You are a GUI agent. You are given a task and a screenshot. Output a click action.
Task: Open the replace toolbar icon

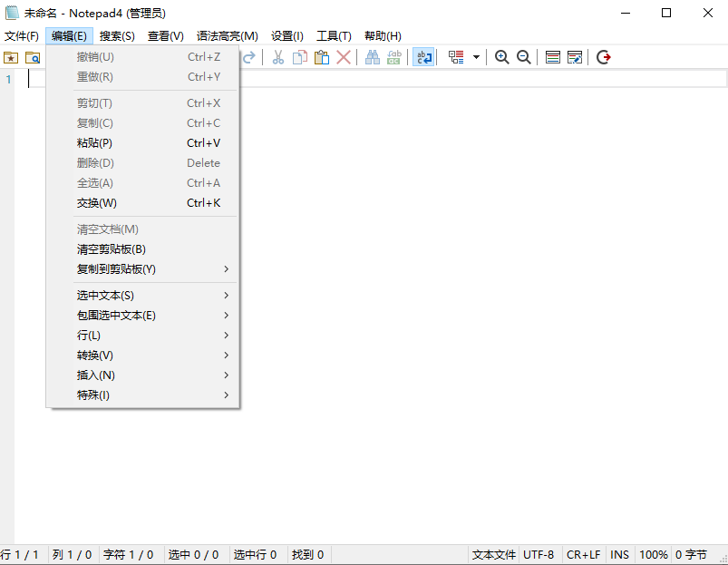click(x=394, y=57)
